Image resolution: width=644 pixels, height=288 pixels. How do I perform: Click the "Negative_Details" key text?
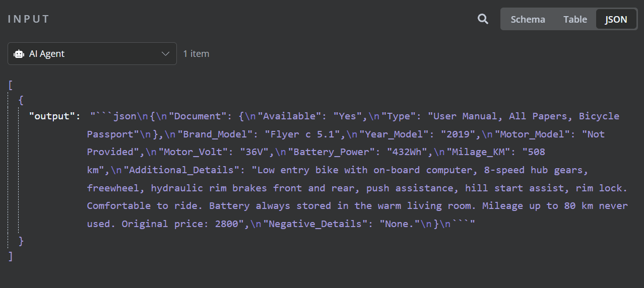pos(315,224)
